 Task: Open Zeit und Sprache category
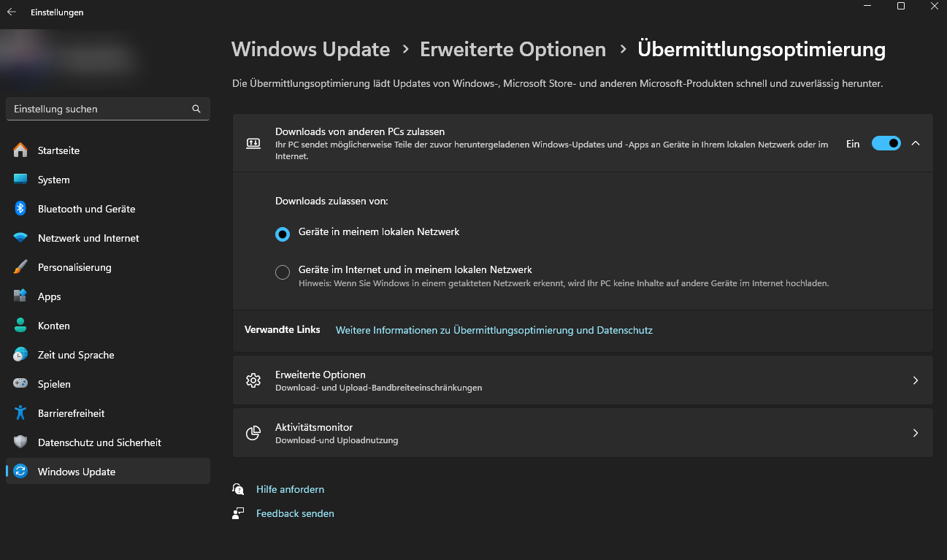[x=108, y=355]
